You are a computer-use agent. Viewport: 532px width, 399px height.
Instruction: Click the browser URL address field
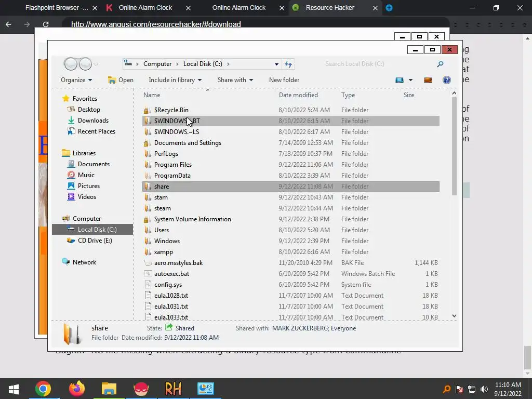click(256, 24)
